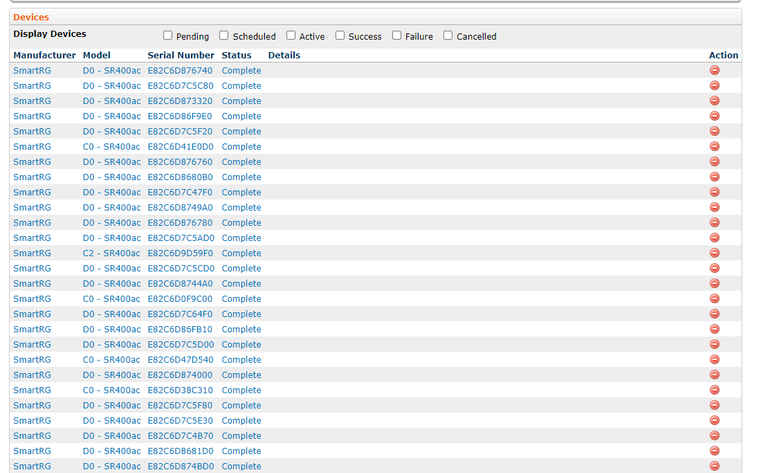Click Devices section heading
Viewport: 779px width, 473px height.
tap(31, 17)
